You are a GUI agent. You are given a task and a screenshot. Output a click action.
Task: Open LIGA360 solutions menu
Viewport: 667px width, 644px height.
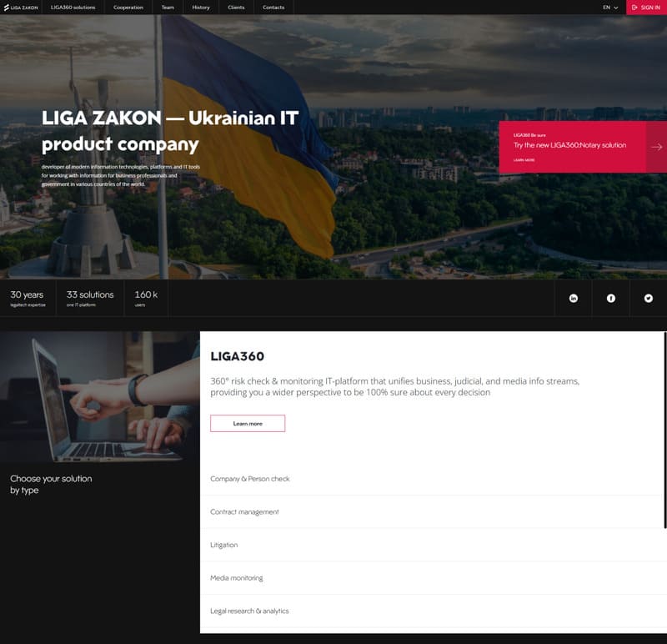[73, 8]
